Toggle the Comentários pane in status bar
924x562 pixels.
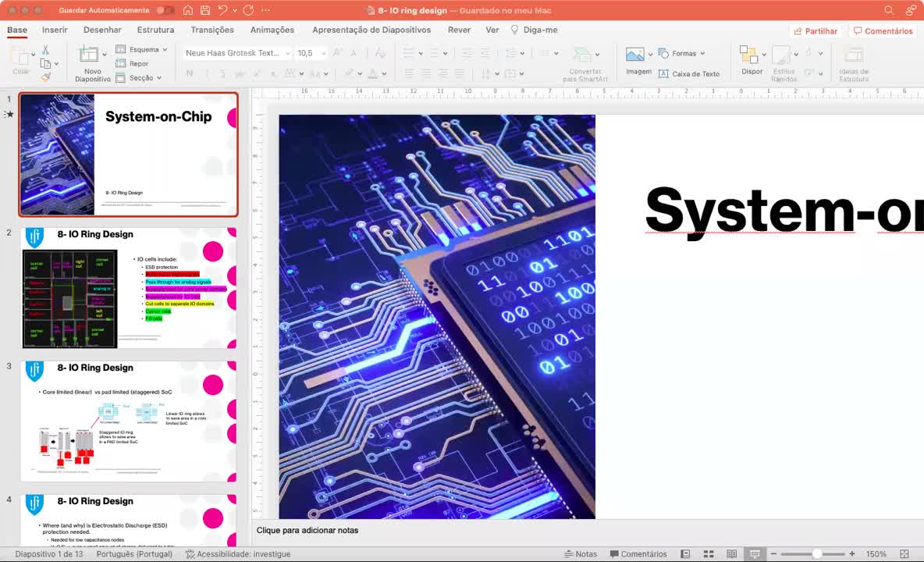(x=638, y=553)
